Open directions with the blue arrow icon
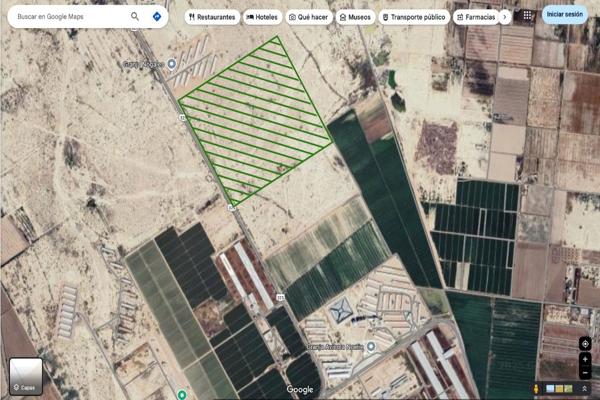This screenshot has width=600, height=400. click(x=157, y=17)
